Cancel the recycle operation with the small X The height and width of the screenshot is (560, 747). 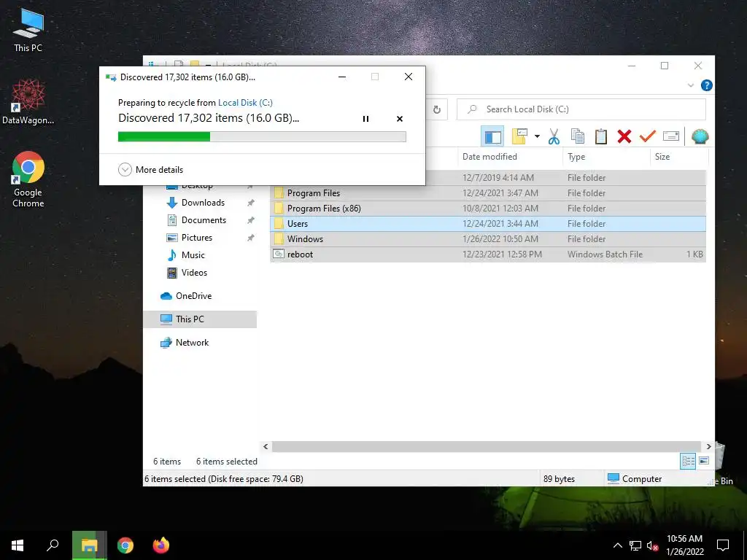[400, 119]
